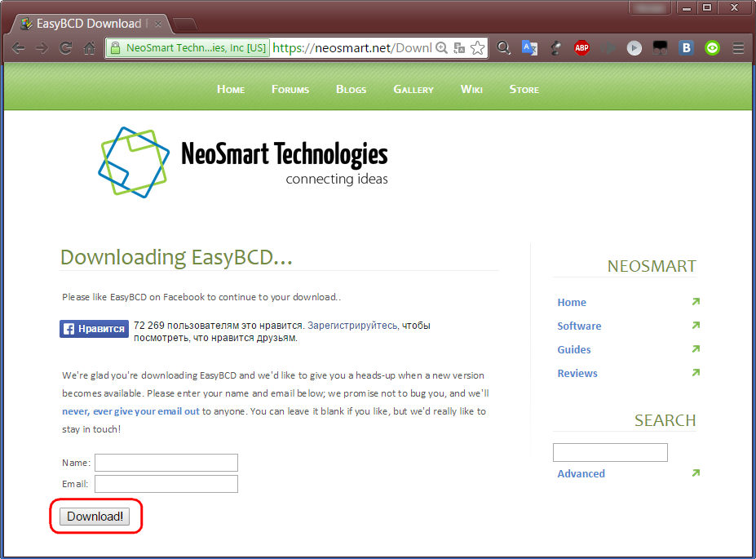Open the Chrome hamburger menu

[x=738, y=48]
